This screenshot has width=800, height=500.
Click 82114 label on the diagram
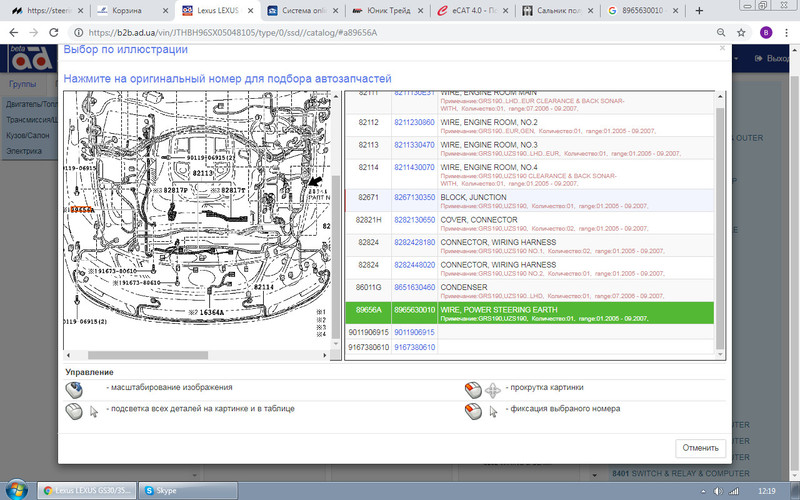[263, 287]
